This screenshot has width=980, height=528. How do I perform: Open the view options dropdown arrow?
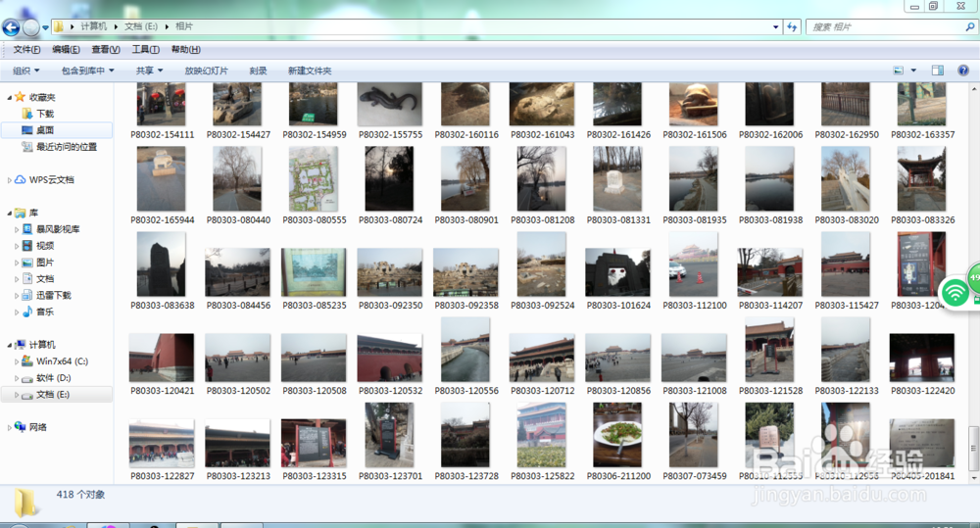[x=913, y=71]
